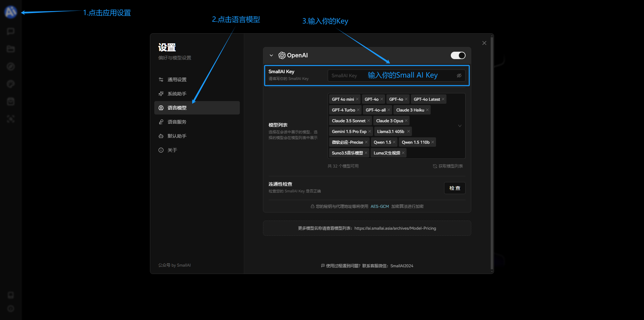
Task: Open the Model-Pricing URL link
Action: click(x=395, y=228)
